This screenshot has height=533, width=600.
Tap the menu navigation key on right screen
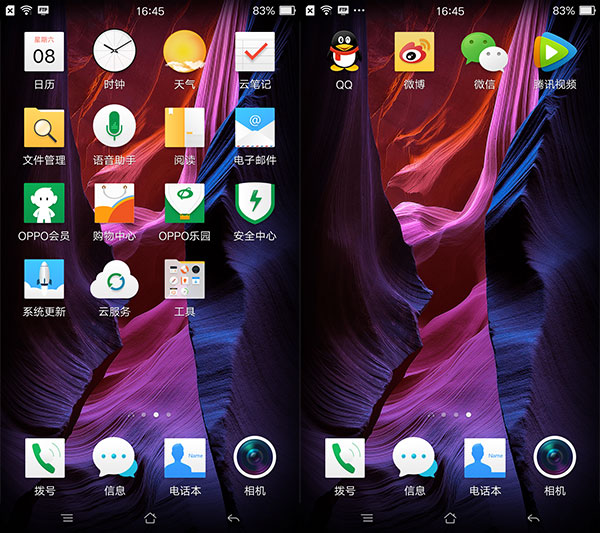pyautogui.click(x=367, y=518)
